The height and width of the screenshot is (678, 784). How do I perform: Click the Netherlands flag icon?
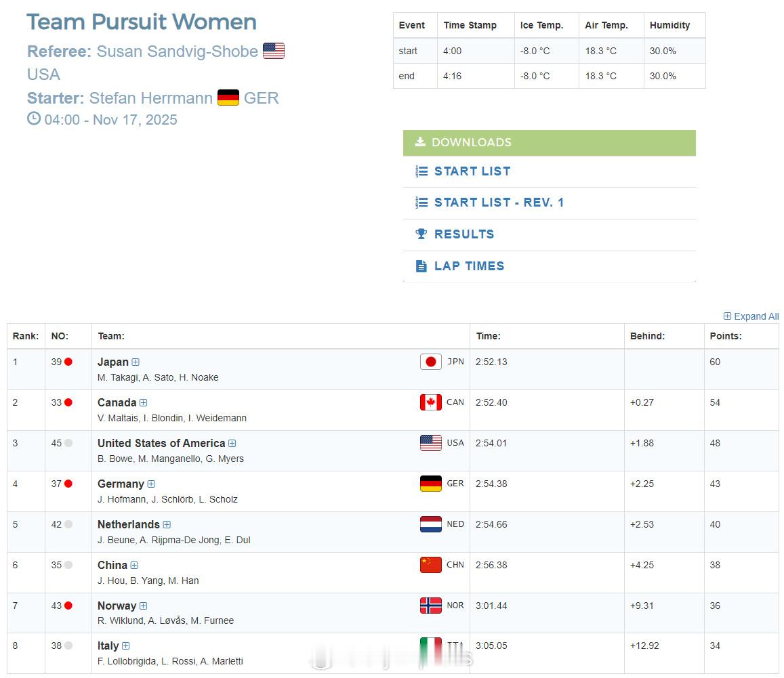pos(430,524)
